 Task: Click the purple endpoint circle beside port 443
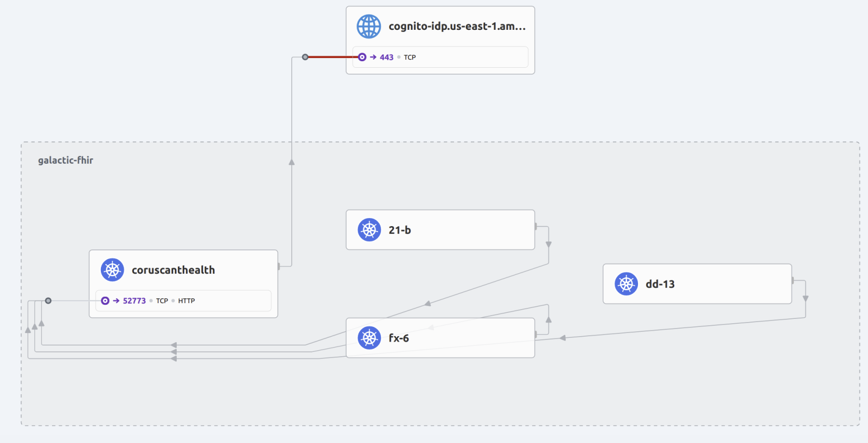[362, 57]
